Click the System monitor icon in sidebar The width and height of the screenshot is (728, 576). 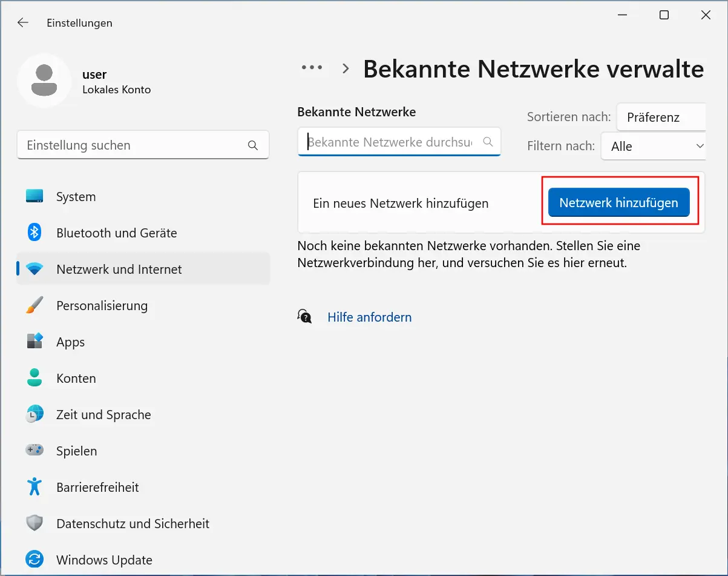tap(34, 197)
